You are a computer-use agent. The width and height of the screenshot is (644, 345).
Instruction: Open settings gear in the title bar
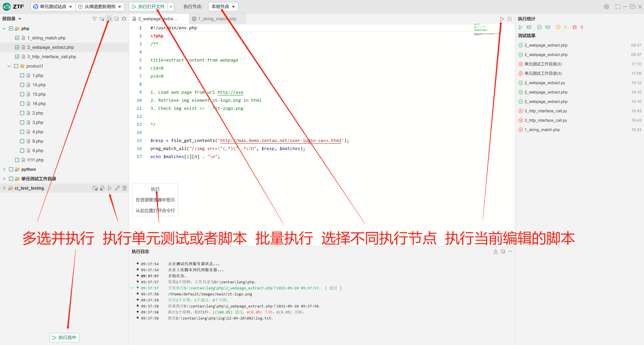tap(606, 7)
